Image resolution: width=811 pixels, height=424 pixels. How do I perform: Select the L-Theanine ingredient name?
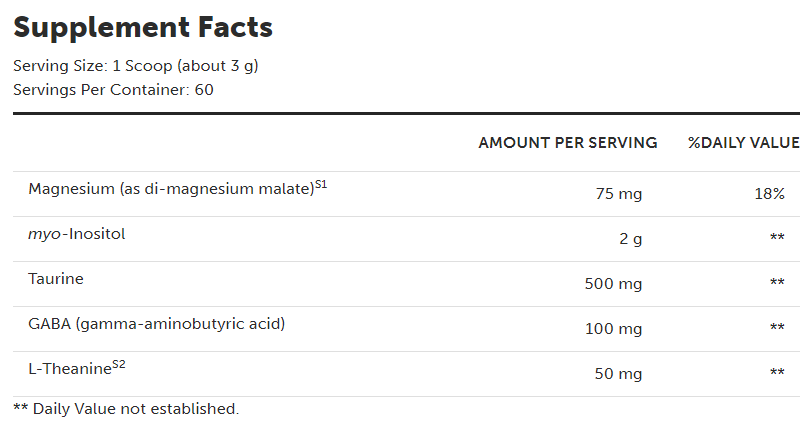pos(68,369)
